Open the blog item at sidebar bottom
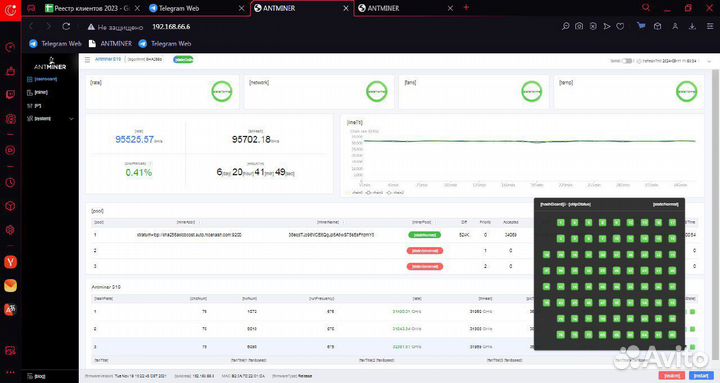The image size is (720, 383). (x=36, y=376)
